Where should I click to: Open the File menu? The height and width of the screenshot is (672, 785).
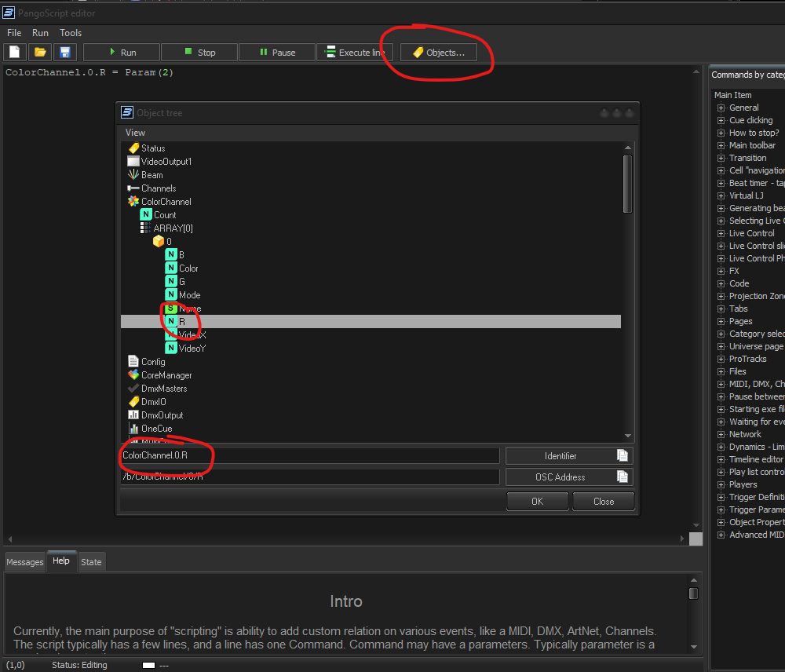click(x=14, y=32)
